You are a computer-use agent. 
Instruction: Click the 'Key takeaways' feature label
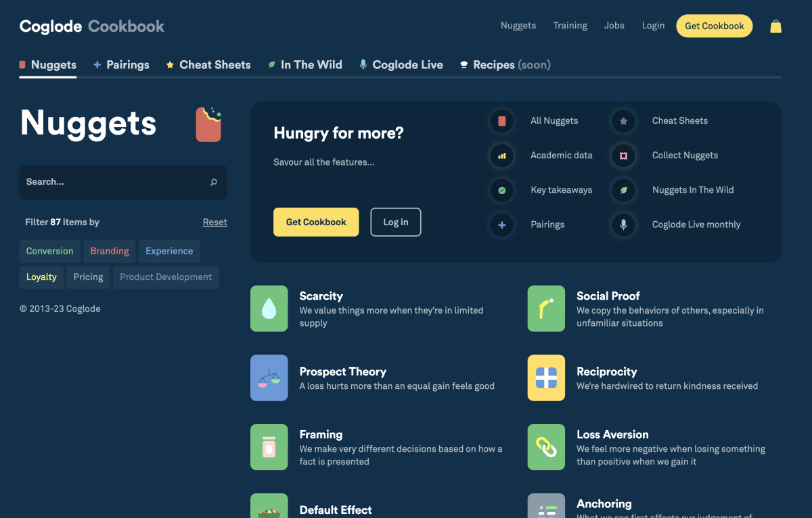562,190
